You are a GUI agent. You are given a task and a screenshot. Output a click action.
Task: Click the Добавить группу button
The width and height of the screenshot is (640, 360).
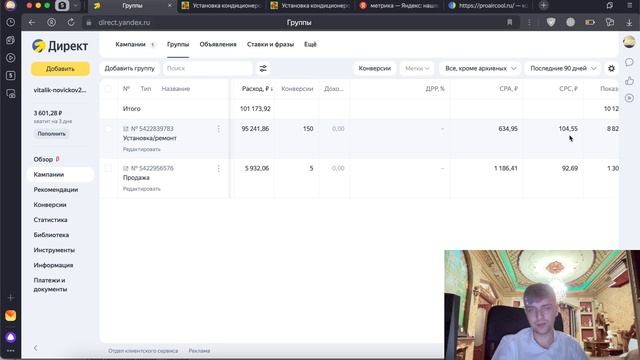point(129,69)
